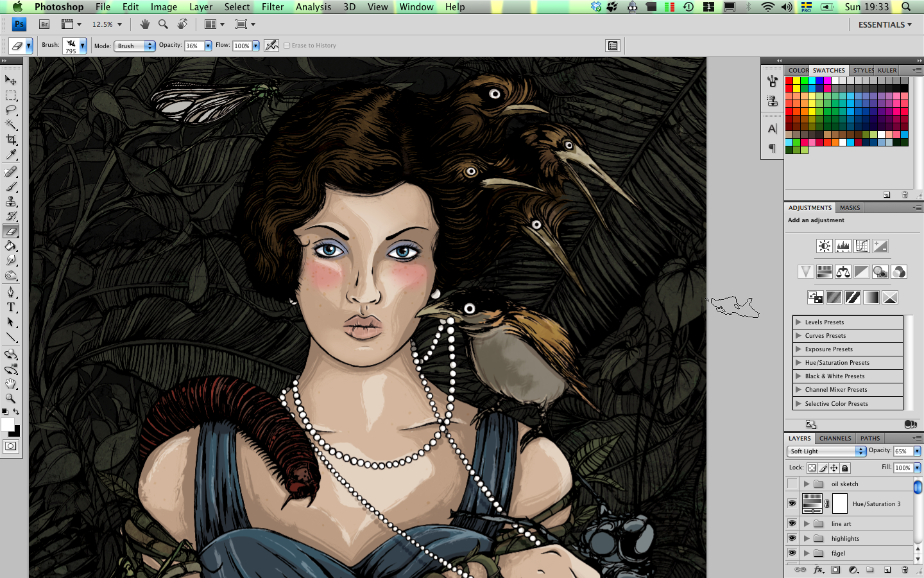
Task: Open the Layer menu
Action: [201, 6]
